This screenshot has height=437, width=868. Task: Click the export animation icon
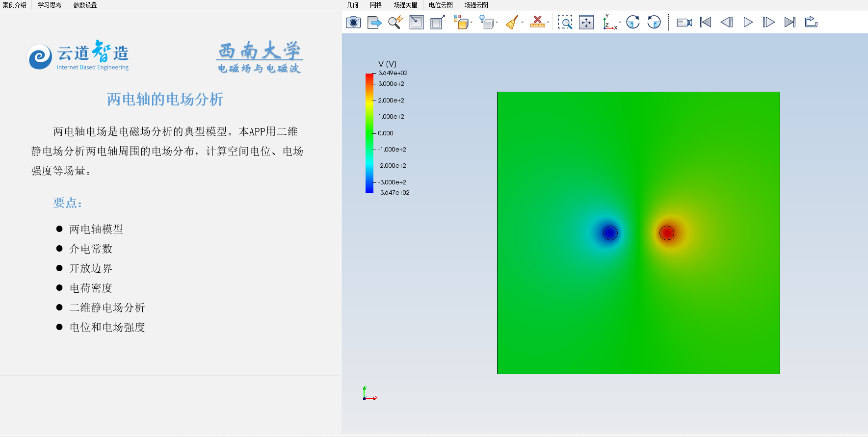click(x=811, y=22)
